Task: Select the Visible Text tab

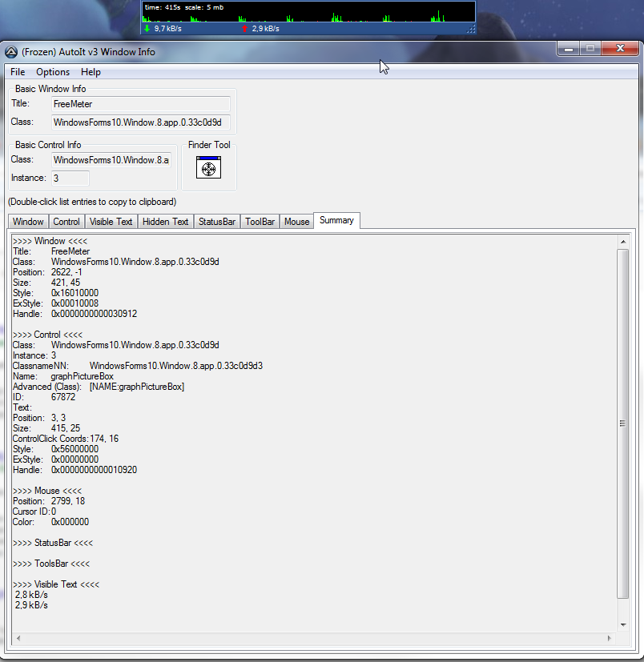Action: click(x=111, y=222)
